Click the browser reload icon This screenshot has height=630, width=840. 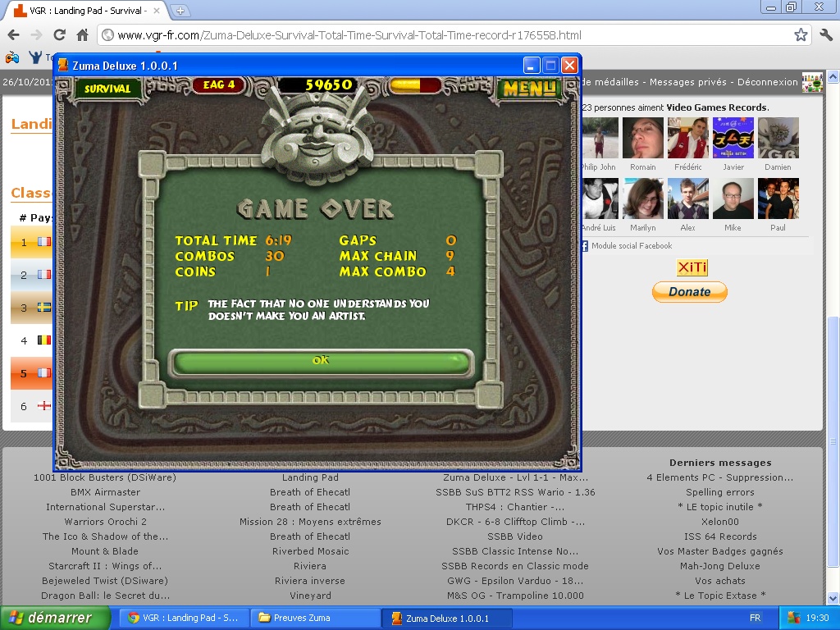(x=59, y=35)
